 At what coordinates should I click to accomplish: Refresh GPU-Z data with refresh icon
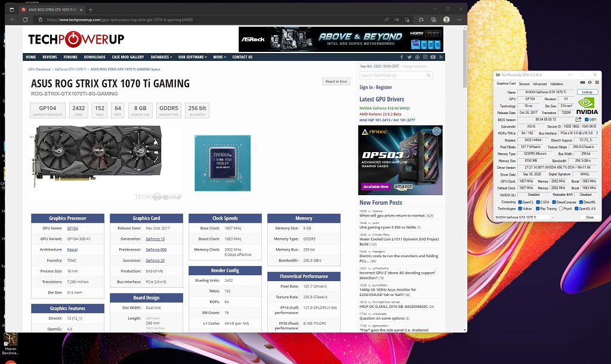[x=590, y=82]
